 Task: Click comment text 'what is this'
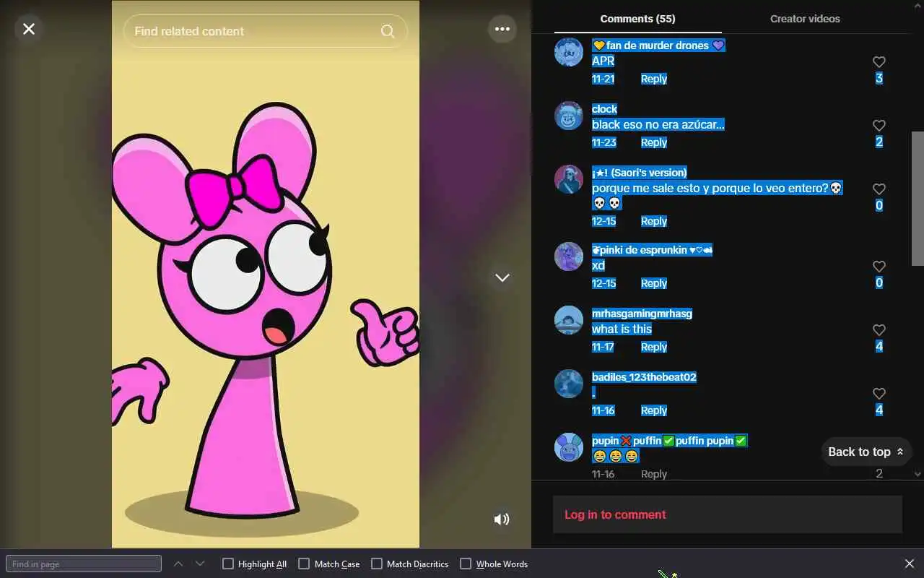622,329
